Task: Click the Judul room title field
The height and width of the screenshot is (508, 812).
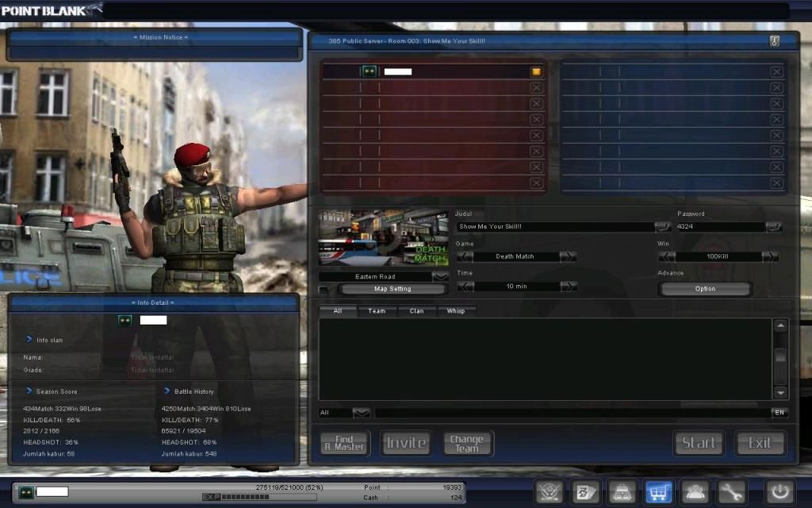Action: (x=556, y=226)
